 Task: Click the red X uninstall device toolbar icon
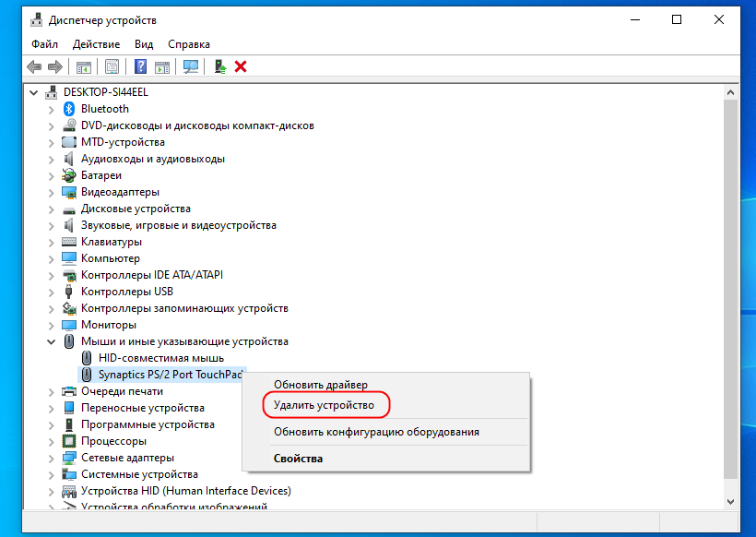click(x=242, y=66)
